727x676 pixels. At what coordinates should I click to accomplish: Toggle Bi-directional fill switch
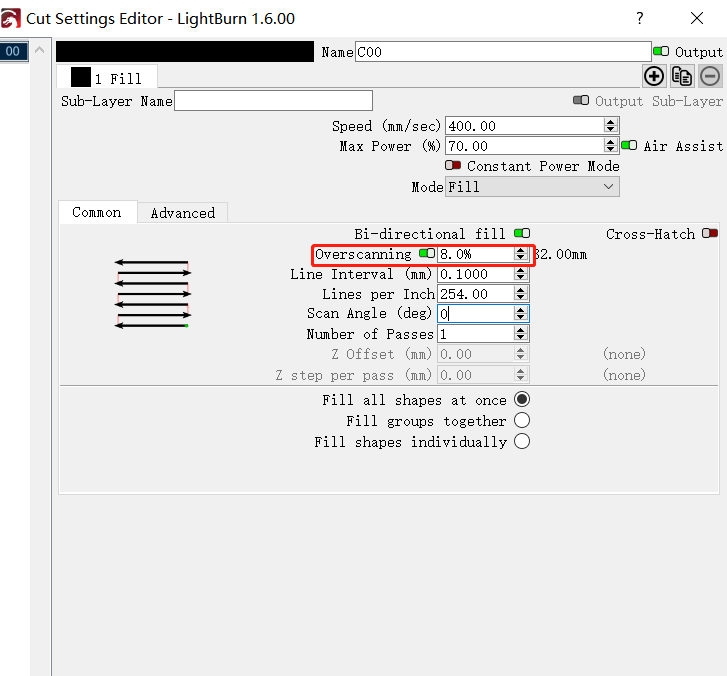click(x=522, y=233)
